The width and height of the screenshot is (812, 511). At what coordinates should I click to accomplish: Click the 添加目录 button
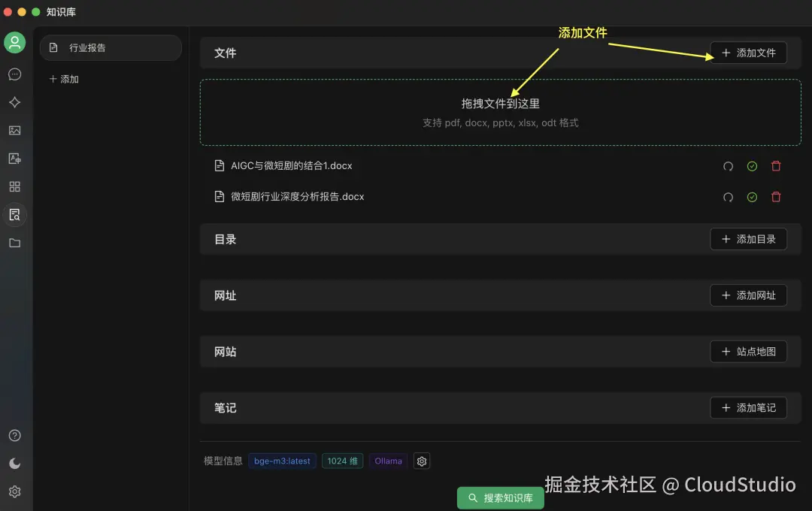(748, 239)
